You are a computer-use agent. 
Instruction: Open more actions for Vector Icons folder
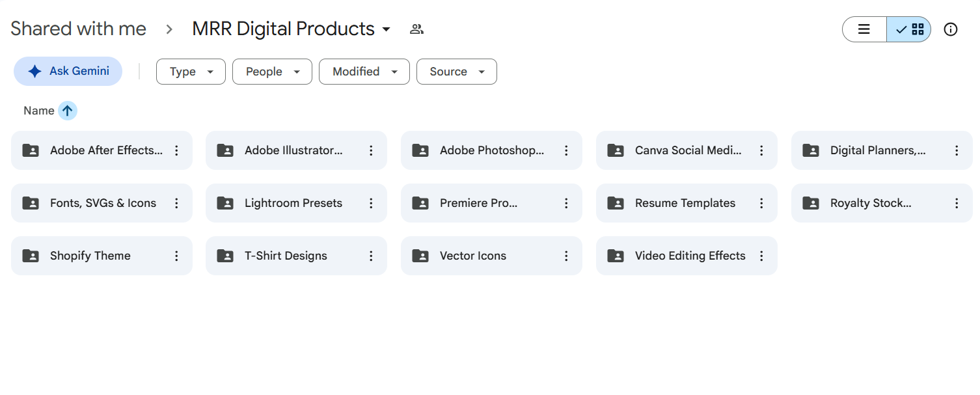[566, 256]
